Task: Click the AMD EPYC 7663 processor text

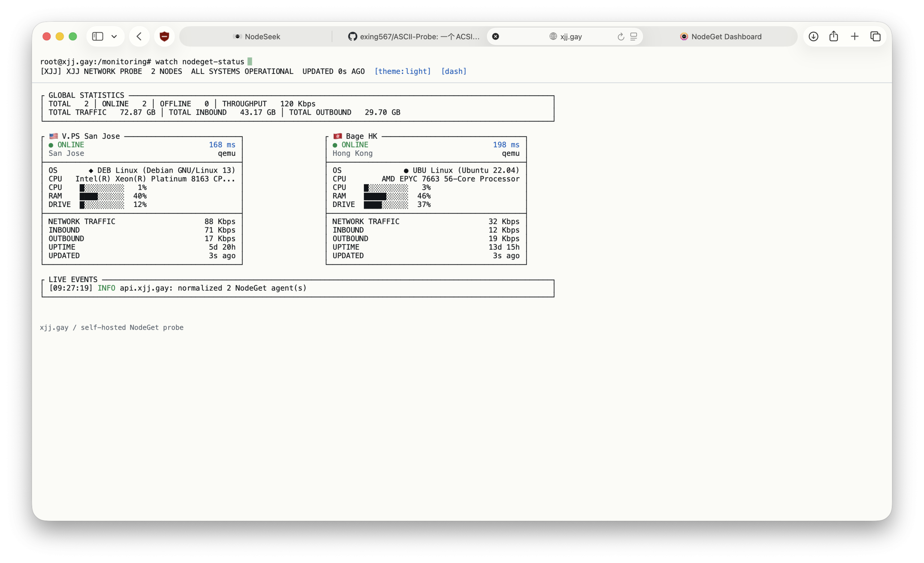Action: click(450, 179)
